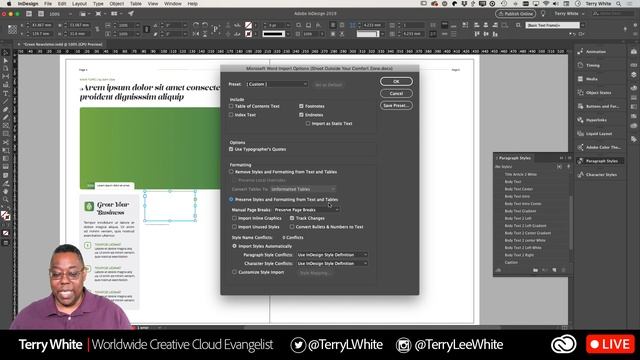Select Import Styles Automatically radio button
This screenshot has width=640, height=360.
click(234, 247)
